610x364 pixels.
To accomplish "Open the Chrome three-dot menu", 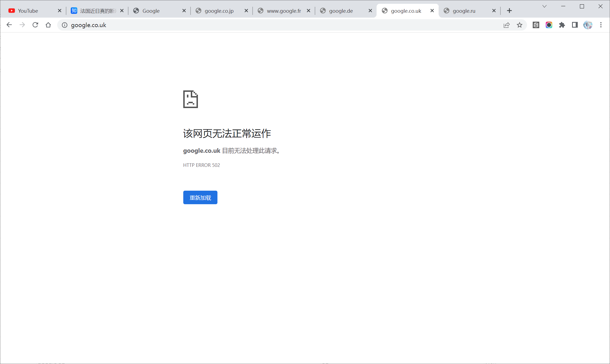I will point(601,25).
